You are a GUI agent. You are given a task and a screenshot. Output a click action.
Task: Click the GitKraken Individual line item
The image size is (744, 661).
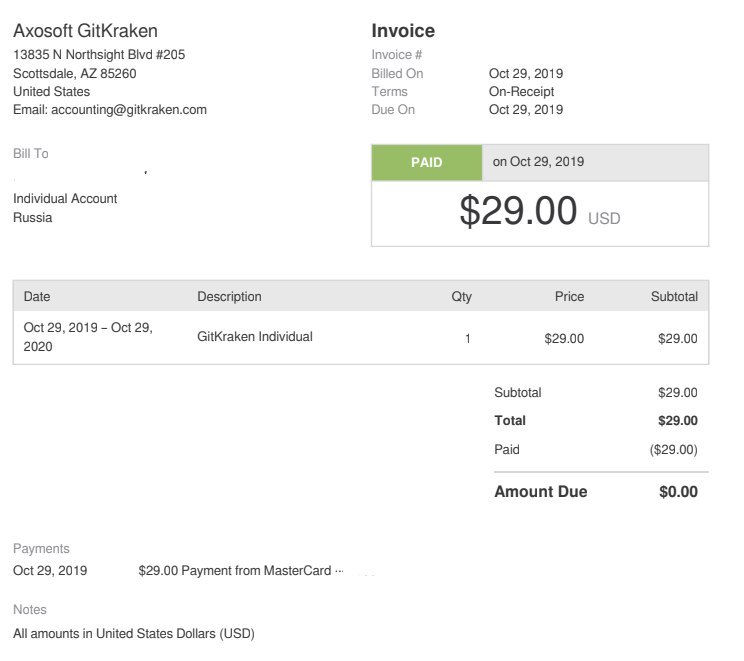click(255, 337)
